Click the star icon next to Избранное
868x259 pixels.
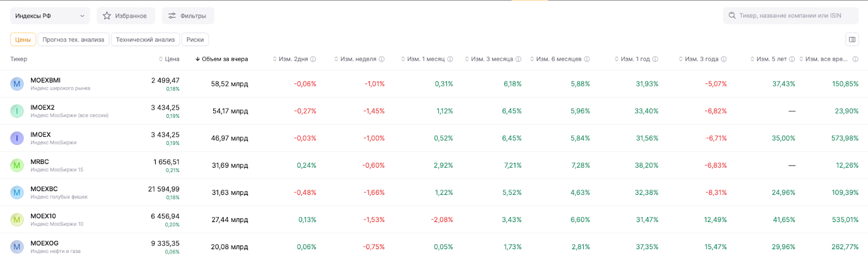click(x=107, y=16)
